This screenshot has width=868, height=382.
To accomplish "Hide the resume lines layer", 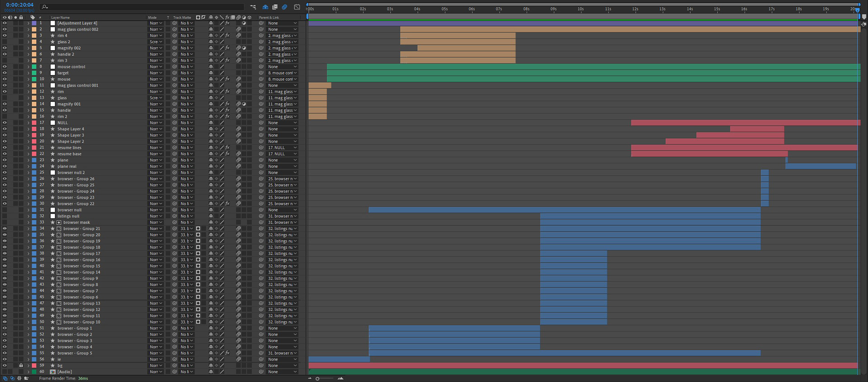I will (5, 148).
